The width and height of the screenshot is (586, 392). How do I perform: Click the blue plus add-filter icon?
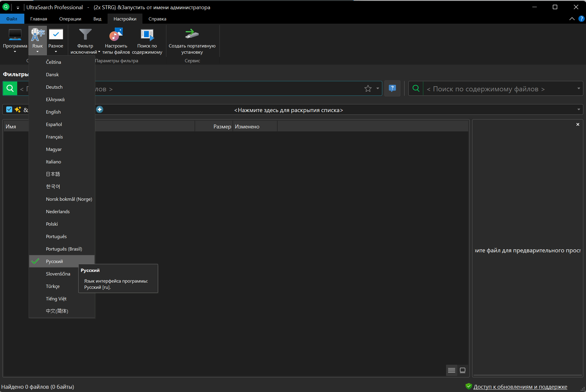tap(100, 109)
